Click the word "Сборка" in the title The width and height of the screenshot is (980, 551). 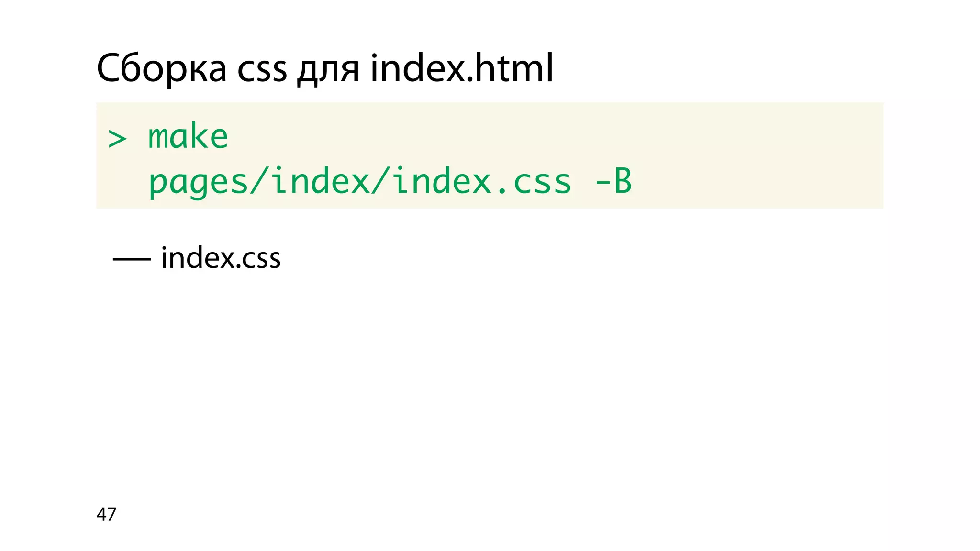[161, 68]
